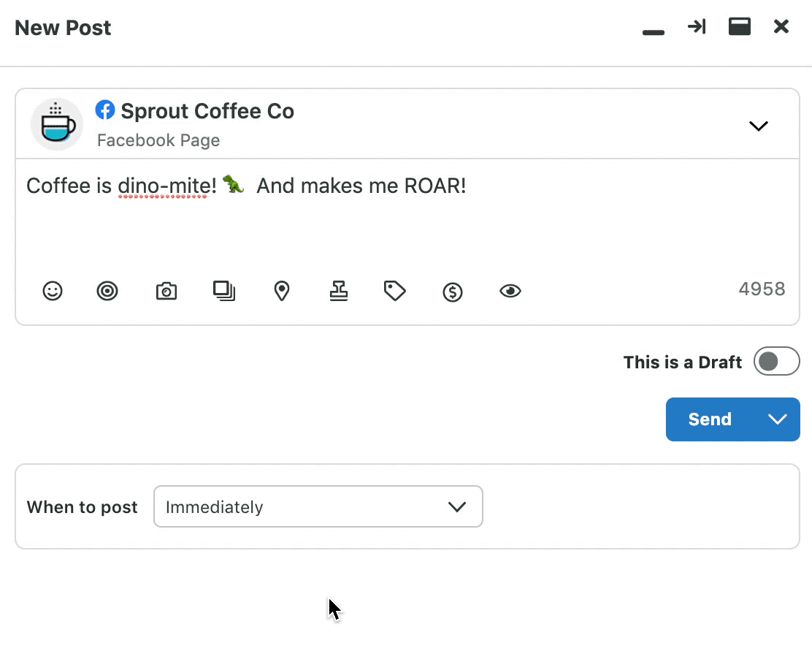Select the targeting options icon
Screen dimensions: 812x646
107,291
